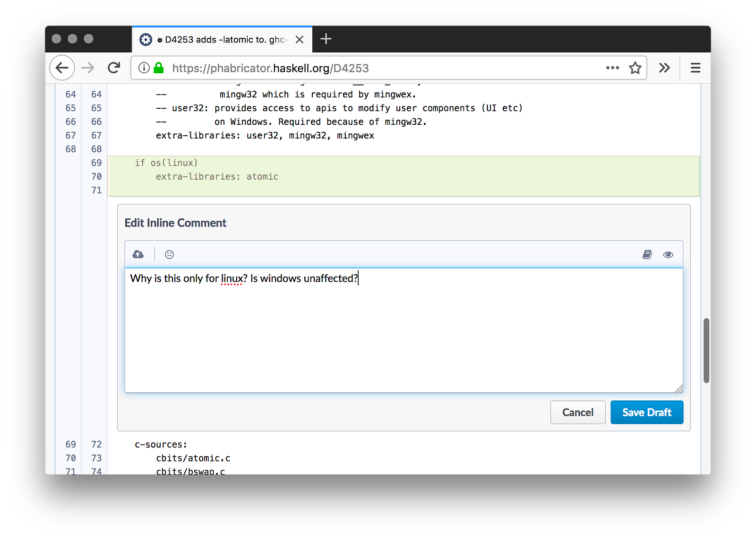The height and width of the screenshot is (539, 756).
Task: Upload a file to the inline comment
Action: 138,254
